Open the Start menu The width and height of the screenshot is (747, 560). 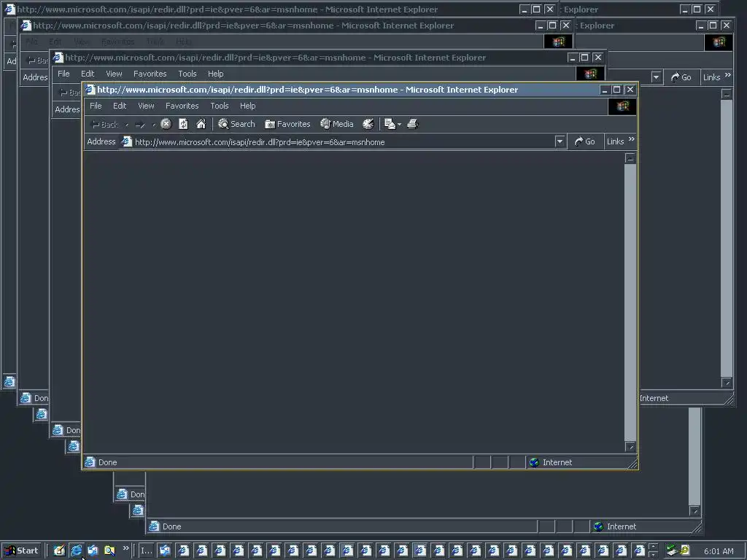tap(21, 551)
